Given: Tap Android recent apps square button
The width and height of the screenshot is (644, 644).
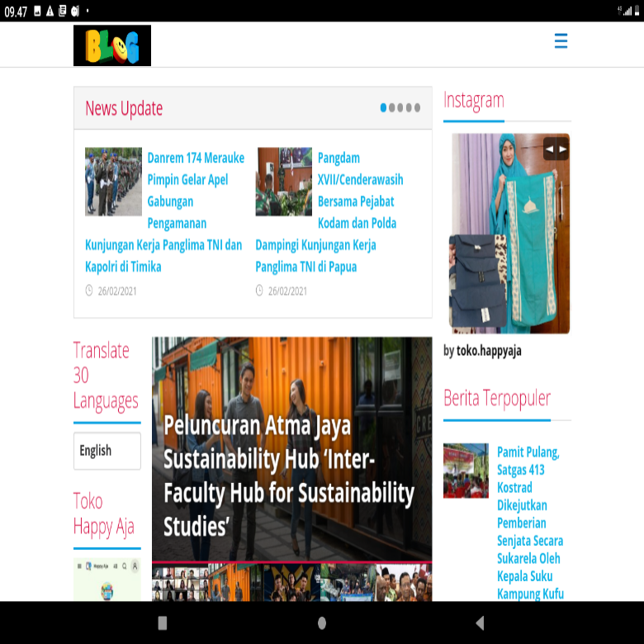Looking at the screenshot, I should (163, 623).
